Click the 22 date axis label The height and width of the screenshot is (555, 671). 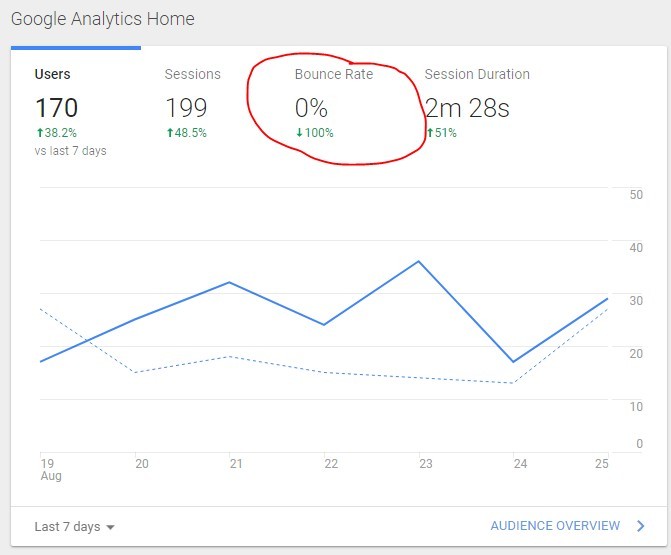coord(331,464)
